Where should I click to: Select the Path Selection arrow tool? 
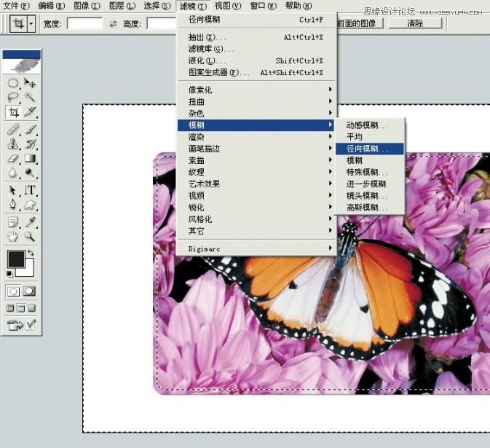[13, 190]
